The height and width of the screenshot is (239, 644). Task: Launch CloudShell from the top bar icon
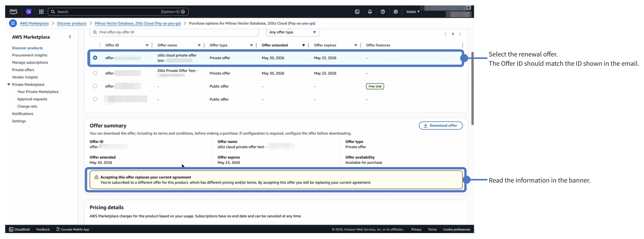(x=357, y=12)
